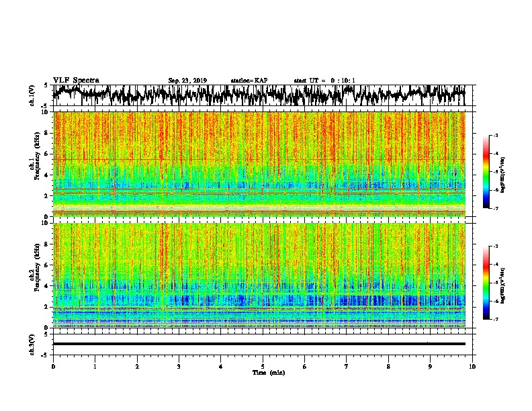The width and height of the screenshot is (532, 411).
Task: Click the "station=KAP" label
Action: pos(249,81)
